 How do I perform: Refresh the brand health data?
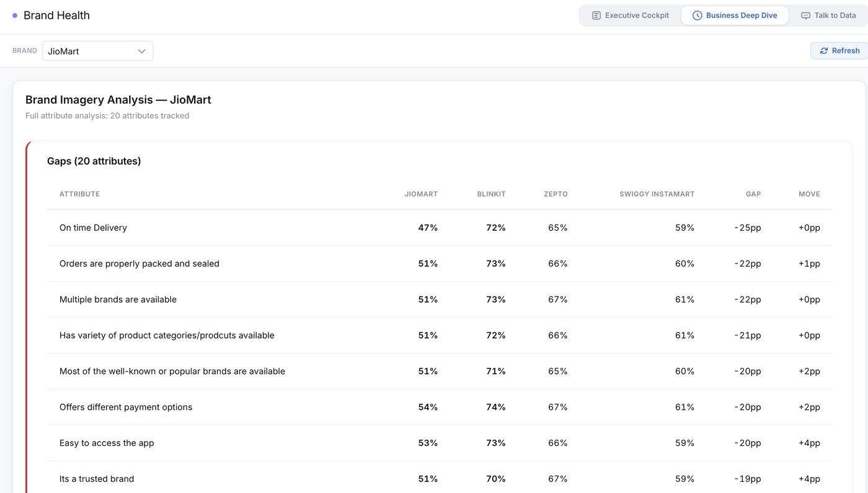tap(839, 51)
